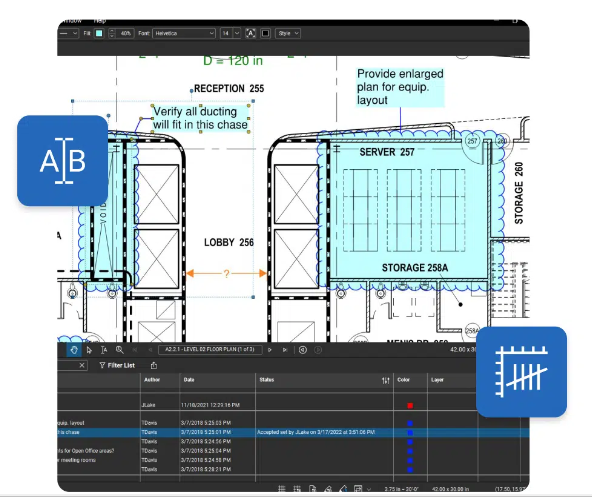Select the 3/7/2018 5:25:04 PM row date
Image resolution: width=592 pixels, height=497 pixels.
(206, 451)
